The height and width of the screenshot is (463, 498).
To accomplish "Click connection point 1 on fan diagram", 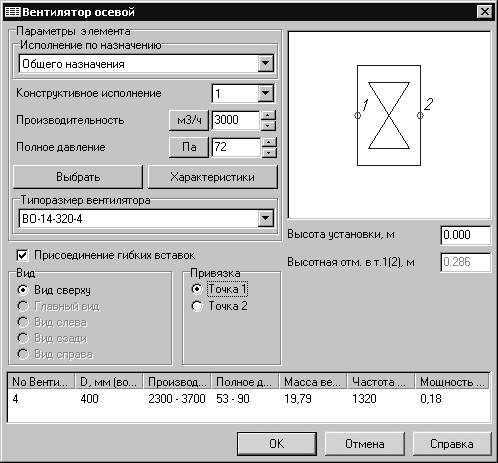I will (x=357, y=115).
